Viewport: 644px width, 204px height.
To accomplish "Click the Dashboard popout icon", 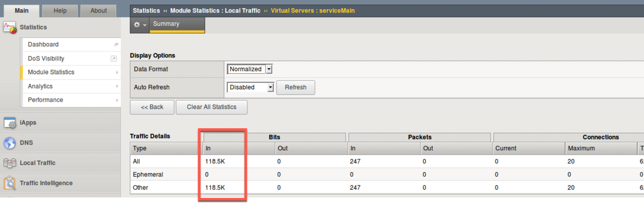I will 116,44.
